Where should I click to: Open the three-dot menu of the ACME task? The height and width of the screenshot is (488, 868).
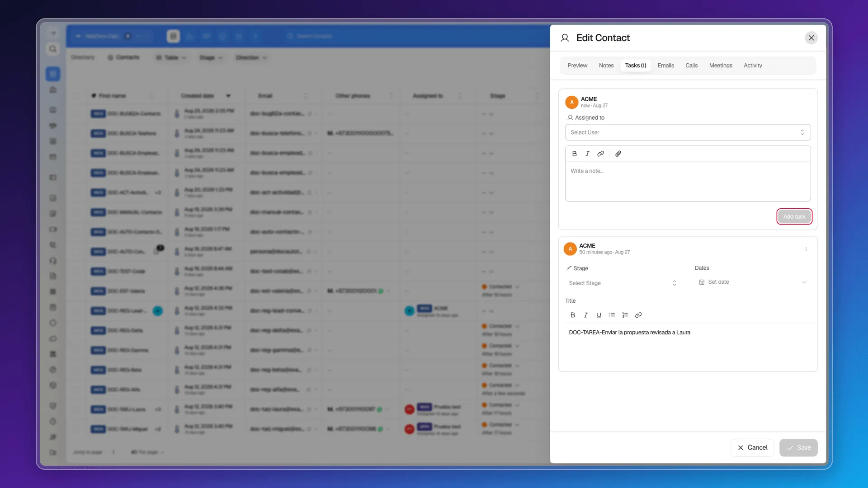point(806,249)
